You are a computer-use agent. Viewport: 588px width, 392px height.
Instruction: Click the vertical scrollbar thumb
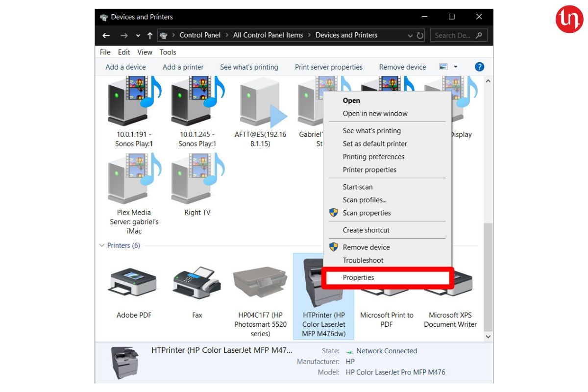(x=488, y=277)
